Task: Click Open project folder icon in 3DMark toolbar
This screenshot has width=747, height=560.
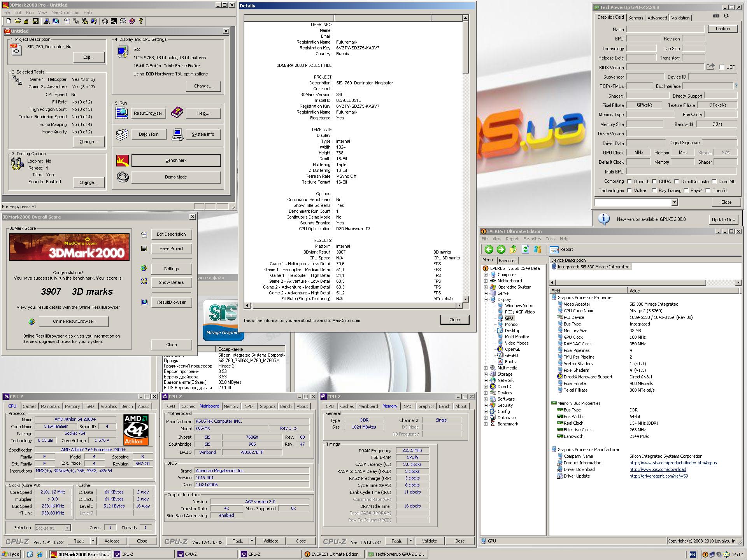Action: [x=18, y=21]
